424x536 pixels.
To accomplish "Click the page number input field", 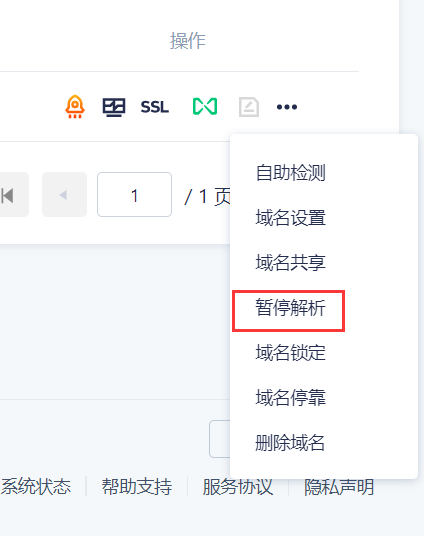I will [134, 195].
